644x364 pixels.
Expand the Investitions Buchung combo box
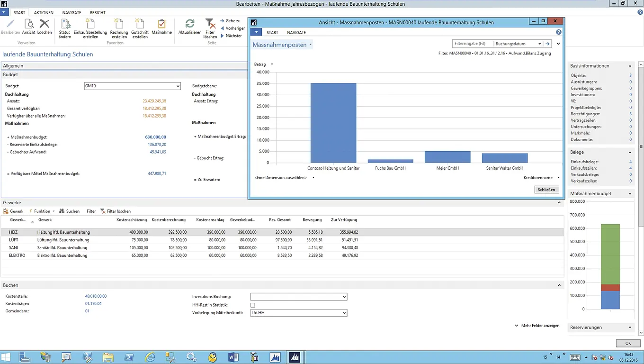pyautogui.click(x=344, y=297)
